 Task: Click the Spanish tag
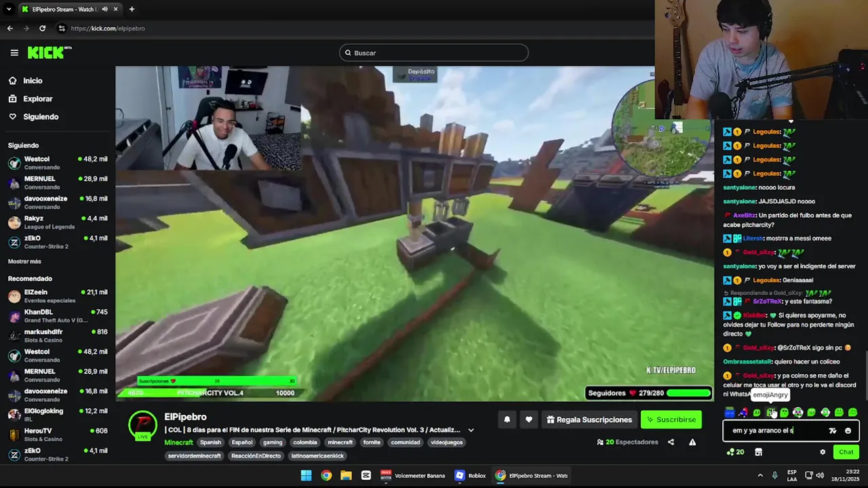[x=210, y=443]
